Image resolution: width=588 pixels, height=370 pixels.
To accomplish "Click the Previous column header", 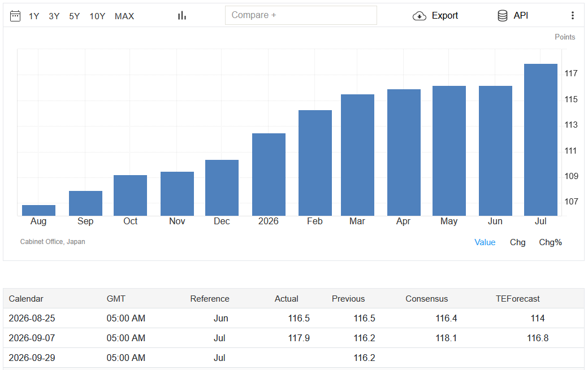I will tap(348, 298).
